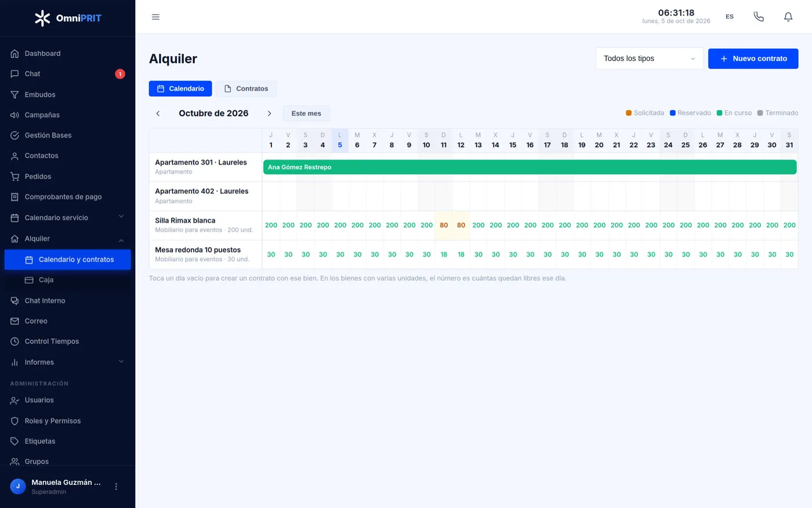812x508 pixels.
Task: Open user options three-dot menu
Action: 116,487
